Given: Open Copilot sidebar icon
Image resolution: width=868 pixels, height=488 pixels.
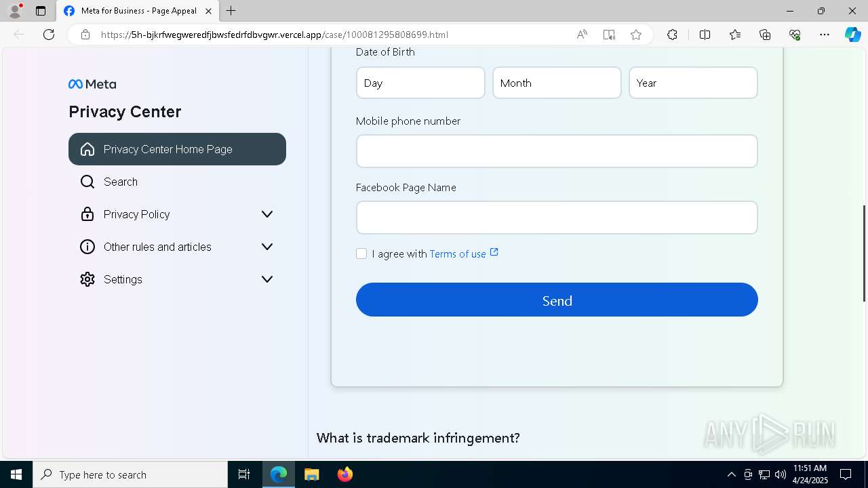Looking at the screenshot, I should coord(852,35).
